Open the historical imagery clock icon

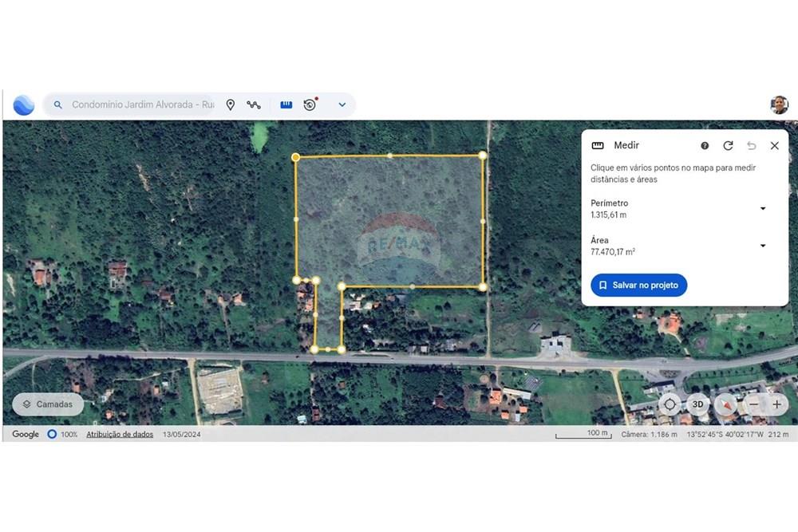click(310, 104)
